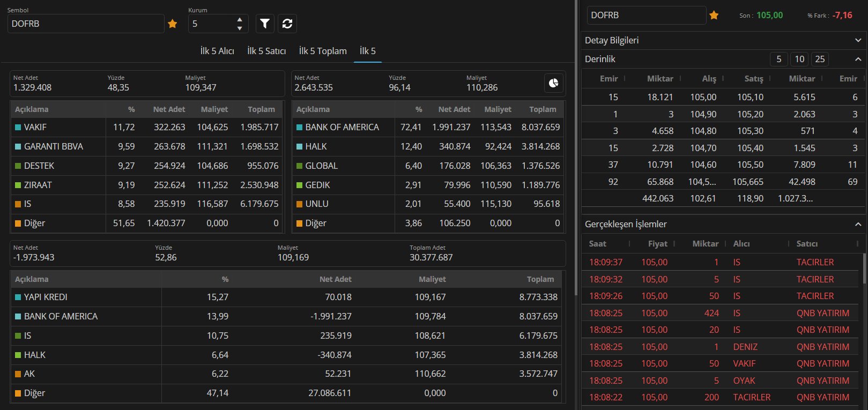
Task: Set depth level to 10
Action: click(799, 59)
